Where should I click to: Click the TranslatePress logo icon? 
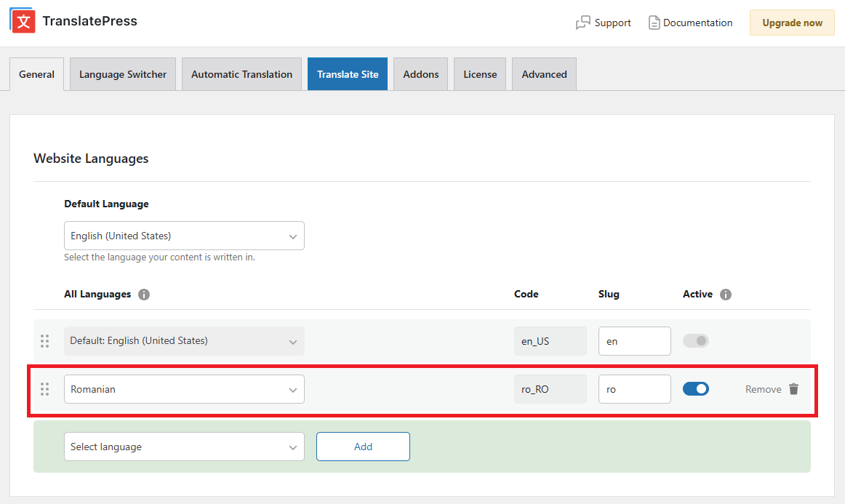(21, 21)
